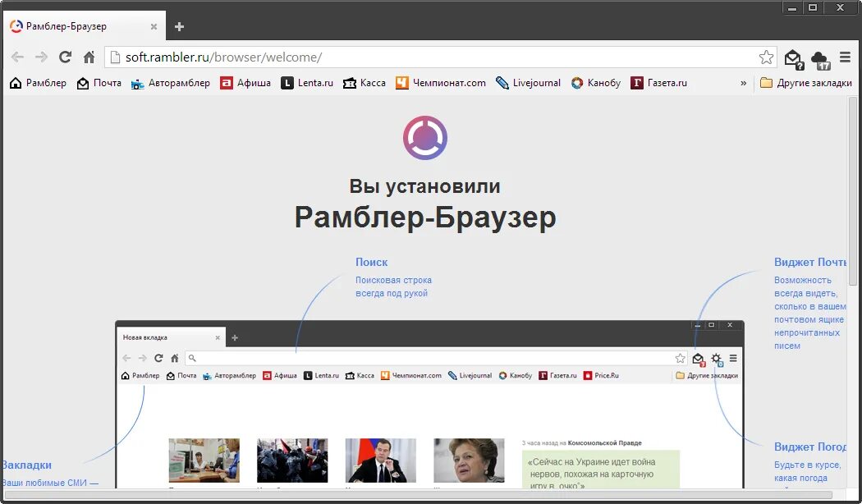This screenshot has width=862, height=504.
Task: Reload the page with refresh icon
Action: 66,57
